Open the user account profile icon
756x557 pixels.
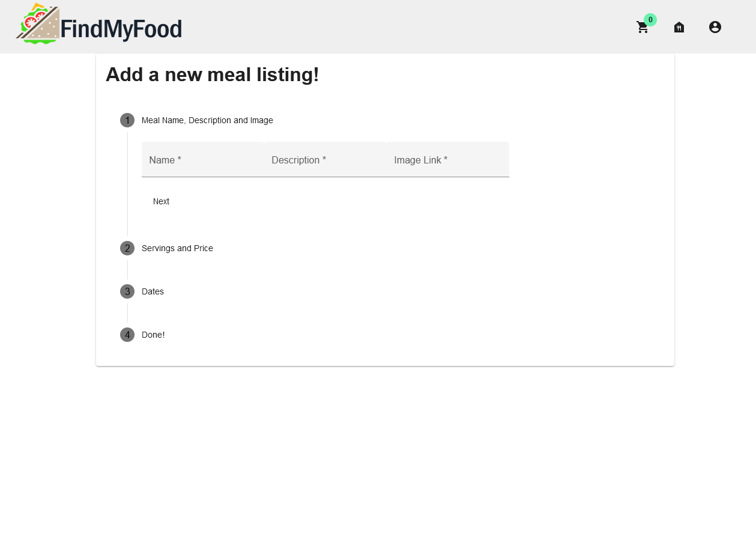(715, 27)
